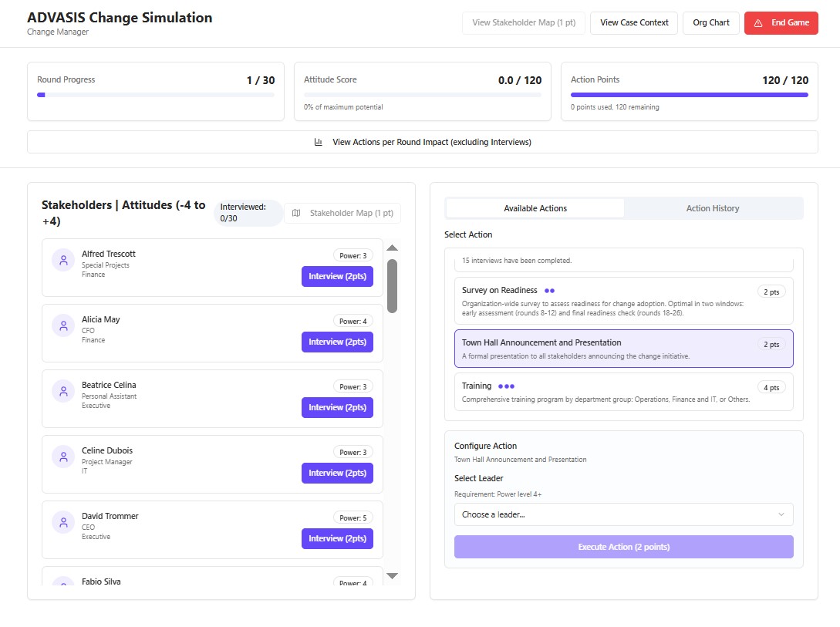Screen dimensions: 840x627
Task: Click Celine Dubois's Power: 3 badge
Action: 353,453
